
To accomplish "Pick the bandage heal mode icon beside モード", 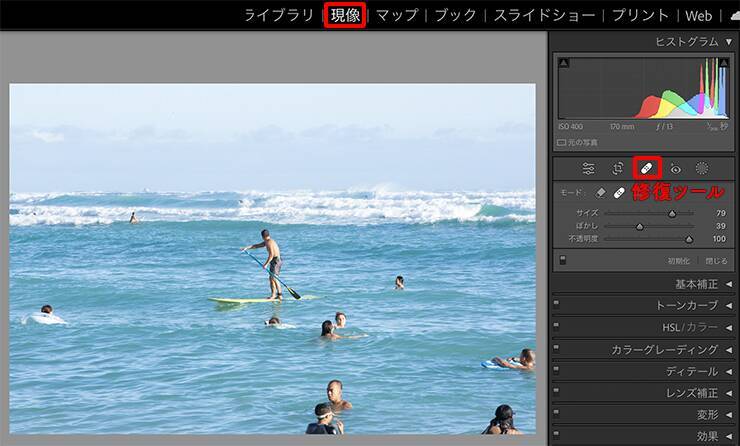I will click(x=620, y=192).
